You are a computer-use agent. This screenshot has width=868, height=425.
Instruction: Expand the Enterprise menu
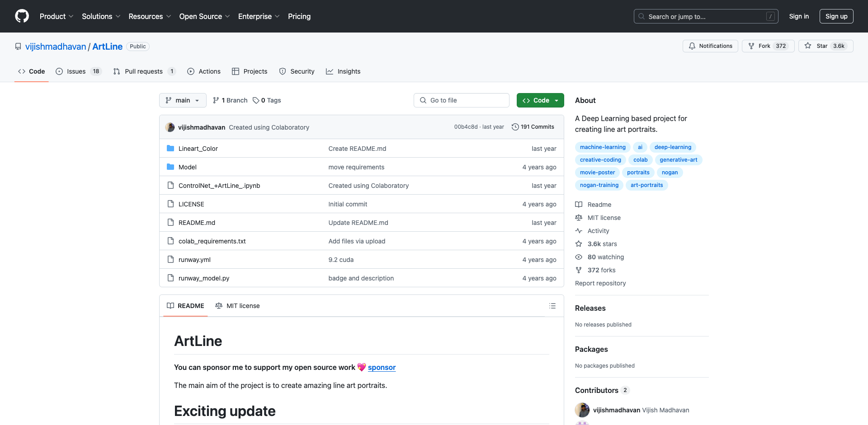coord(259,16)
